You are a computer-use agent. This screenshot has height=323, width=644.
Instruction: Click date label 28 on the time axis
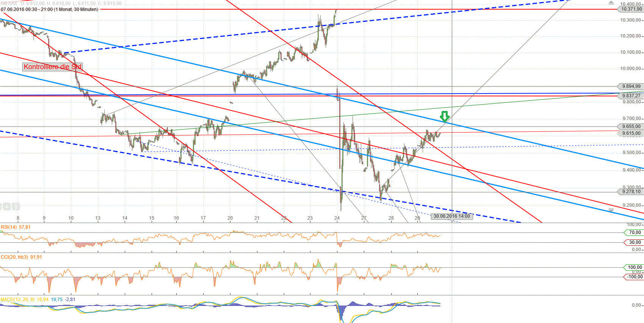click(x=391, y=218)
